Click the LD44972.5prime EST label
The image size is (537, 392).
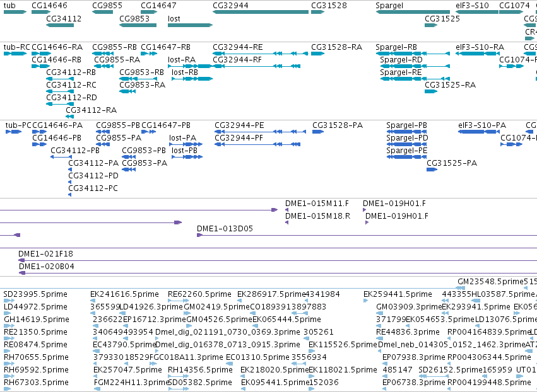(35, 307)
